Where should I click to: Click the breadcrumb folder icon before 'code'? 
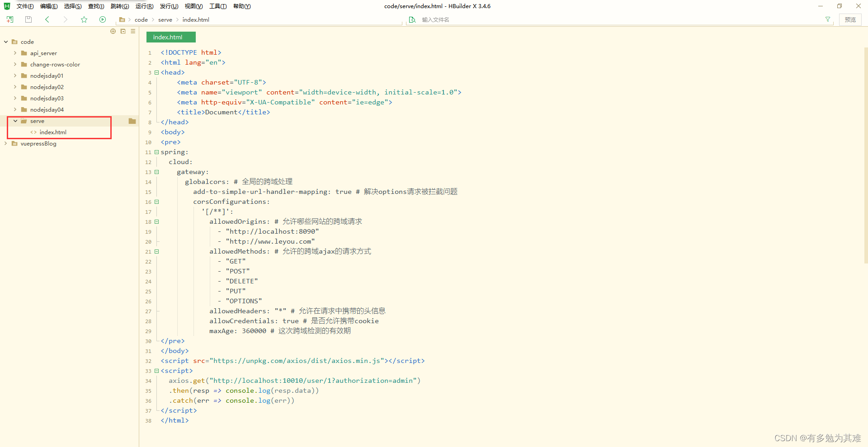pyautogui.click(x=122, y=20)
